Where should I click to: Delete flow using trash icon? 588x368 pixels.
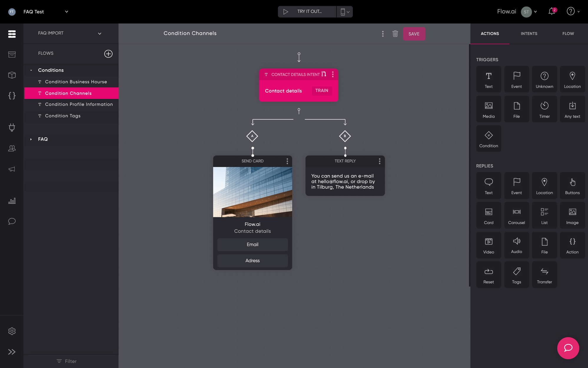tap(395, 34)
